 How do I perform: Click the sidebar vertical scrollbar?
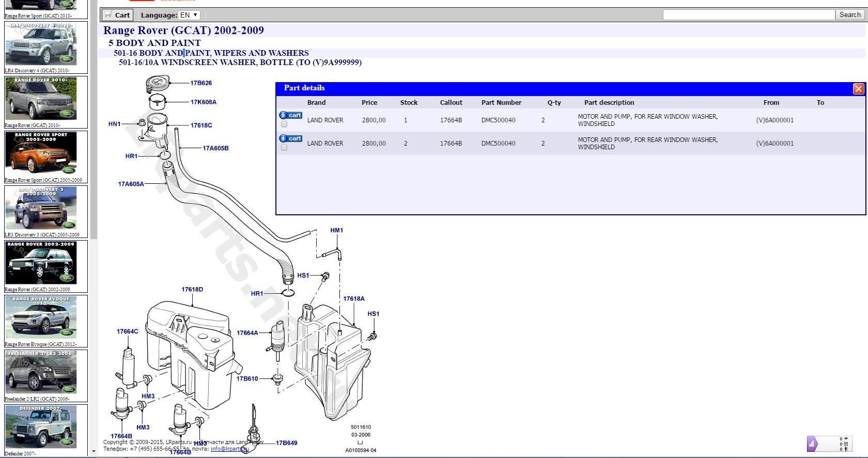pyautogui.click(x=94, y=119)
